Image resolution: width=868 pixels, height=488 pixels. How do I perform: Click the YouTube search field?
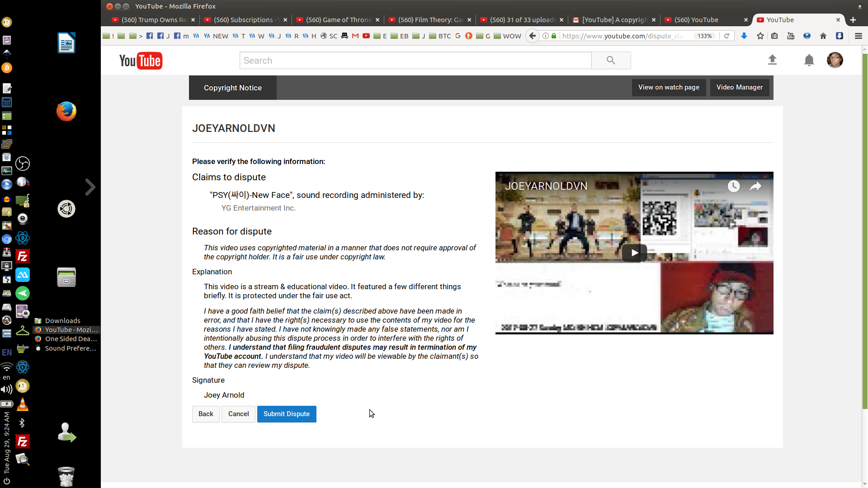point(415,60)
